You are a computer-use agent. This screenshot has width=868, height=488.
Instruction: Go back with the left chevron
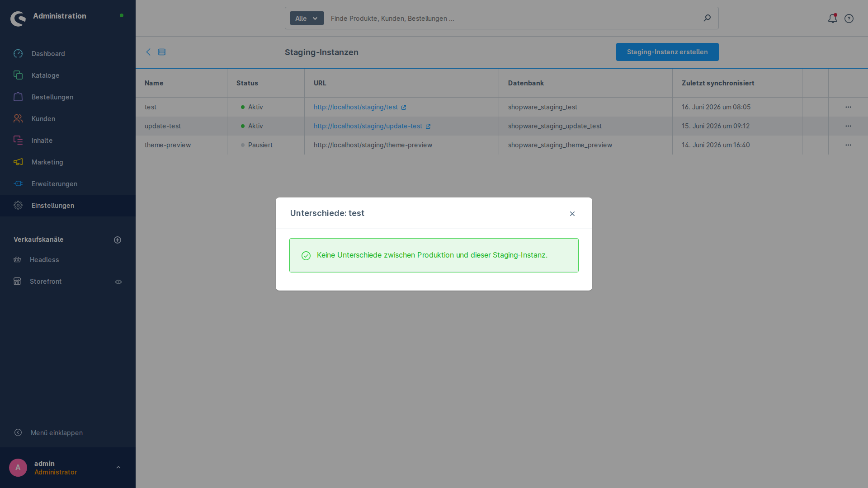pos(148,52)
